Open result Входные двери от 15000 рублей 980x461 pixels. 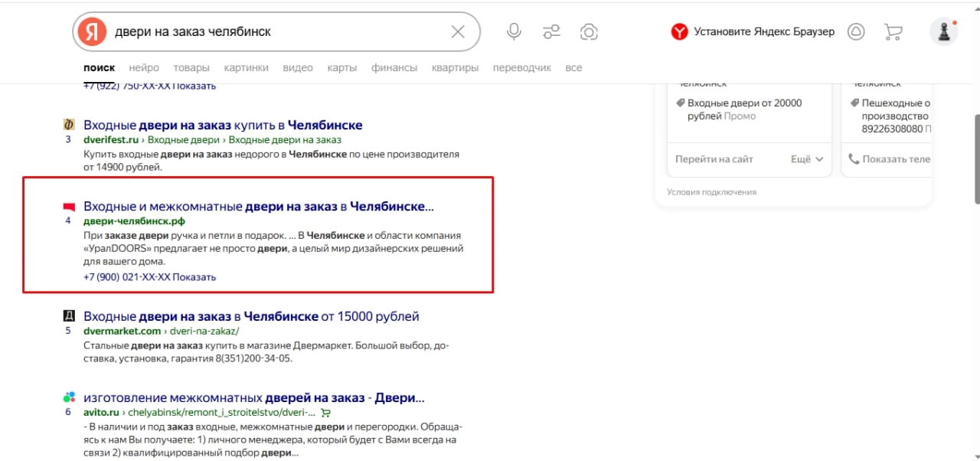(x=251, y=316)
